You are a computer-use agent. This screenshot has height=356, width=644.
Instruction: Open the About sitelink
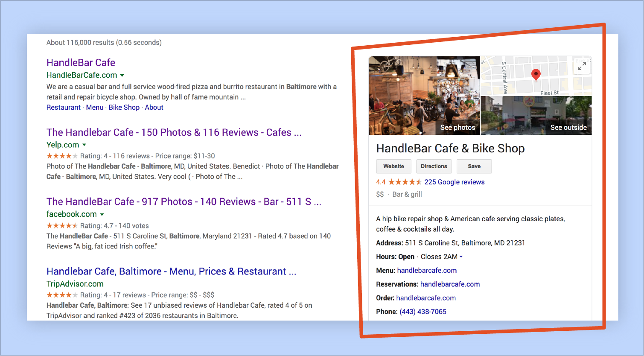pyautogui.click(x=154, y=108)
